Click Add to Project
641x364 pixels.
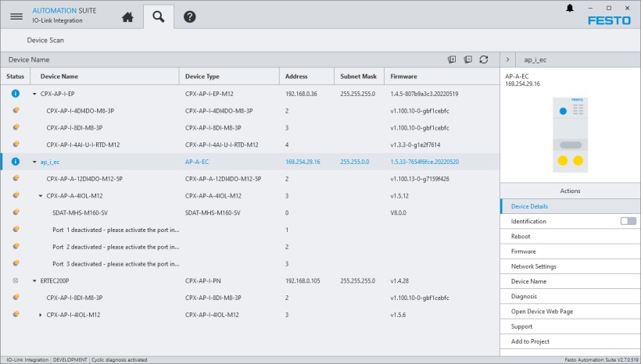(x=570, y=341)
